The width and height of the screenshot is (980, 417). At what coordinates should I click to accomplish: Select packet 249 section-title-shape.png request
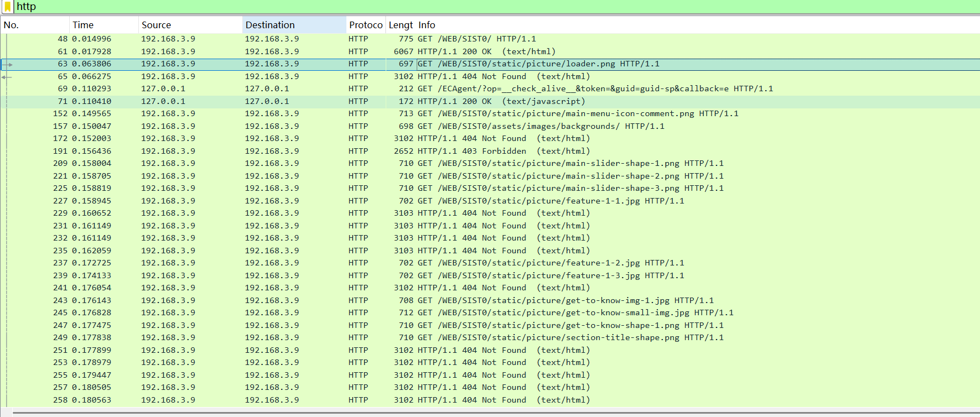(490, 337)
